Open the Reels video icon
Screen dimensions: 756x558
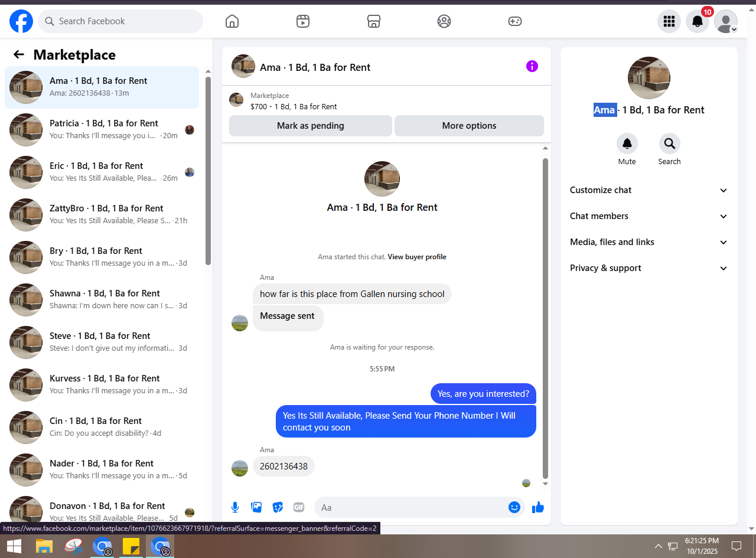point(303,21)
